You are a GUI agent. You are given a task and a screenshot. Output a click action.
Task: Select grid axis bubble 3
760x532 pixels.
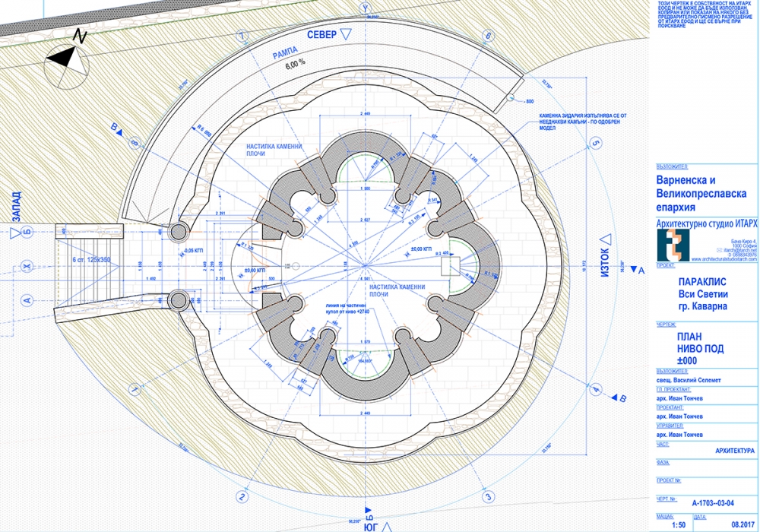tap(489, 496)
